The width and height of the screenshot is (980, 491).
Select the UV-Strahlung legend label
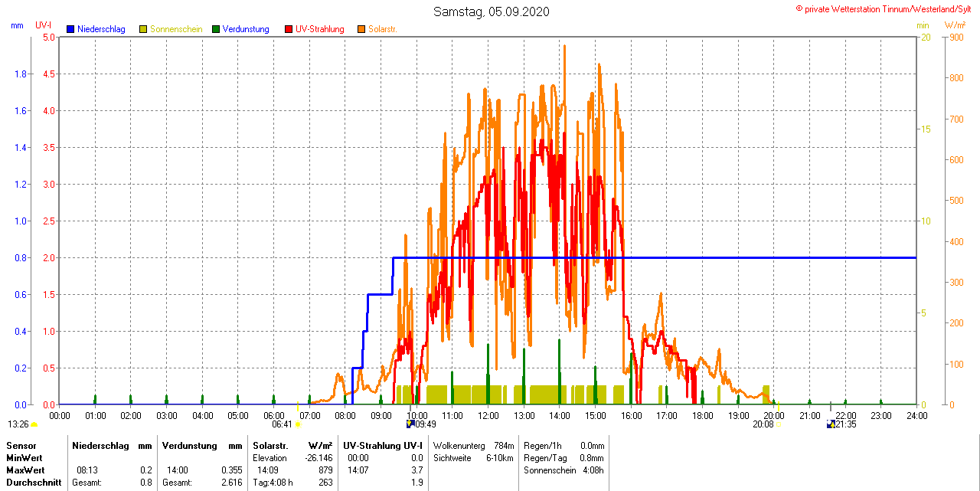[319, 29]
